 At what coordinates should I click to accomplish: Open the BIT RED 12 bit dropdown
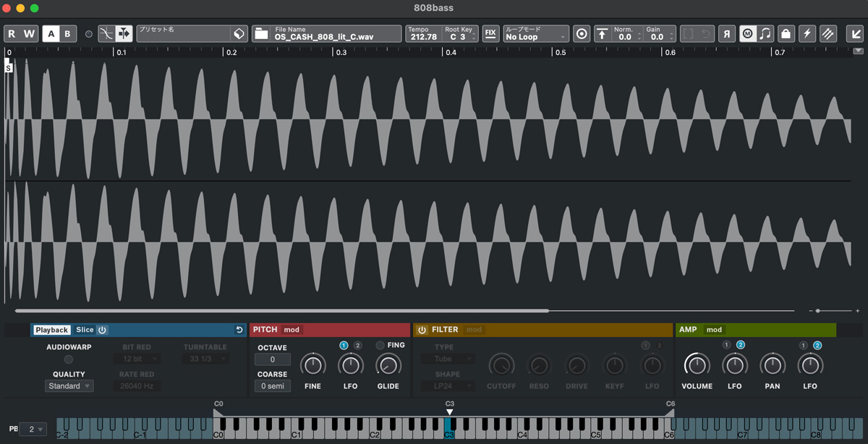pos(137,359)
